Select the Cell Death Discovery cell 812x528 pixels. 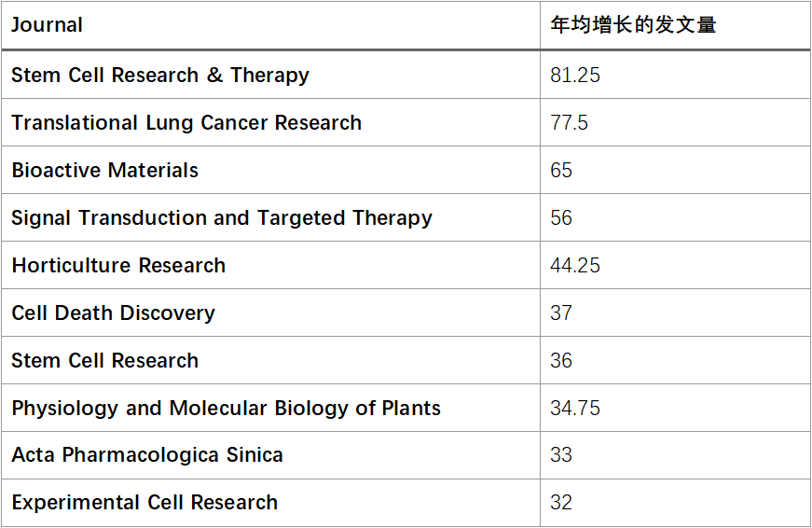pos(270,313)
